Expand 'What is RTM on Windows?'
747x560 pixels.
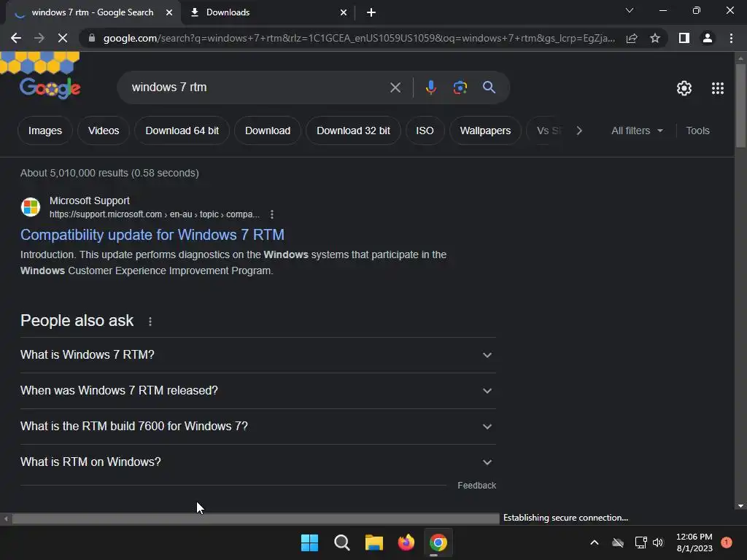[x=258, y=462]
